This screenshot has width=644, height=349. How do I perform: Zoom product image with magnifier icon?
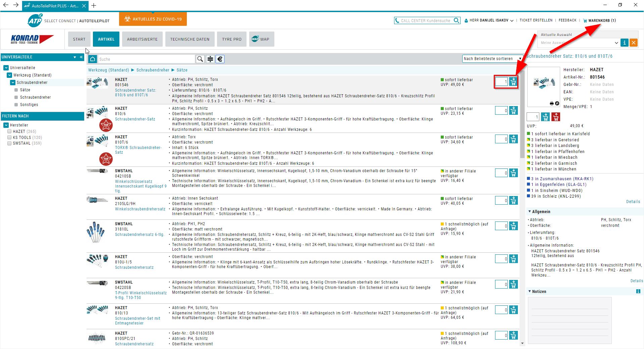tap(557, 103)
